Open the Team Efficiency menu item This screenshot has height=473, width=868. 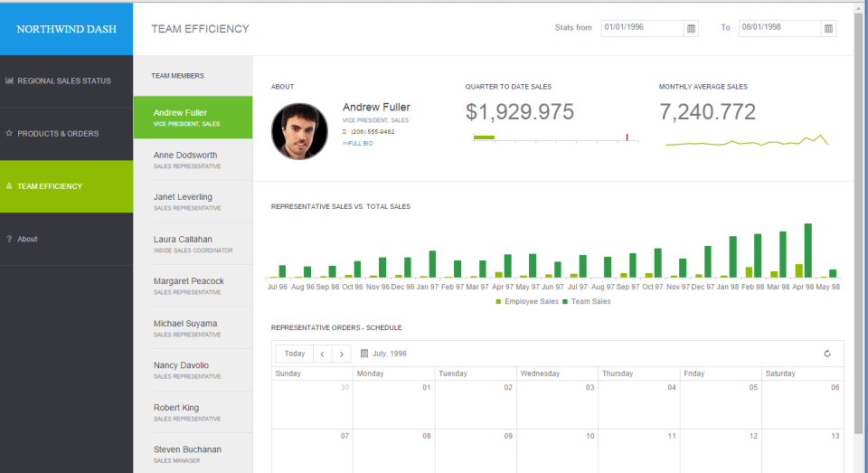[x=66, y=186]
